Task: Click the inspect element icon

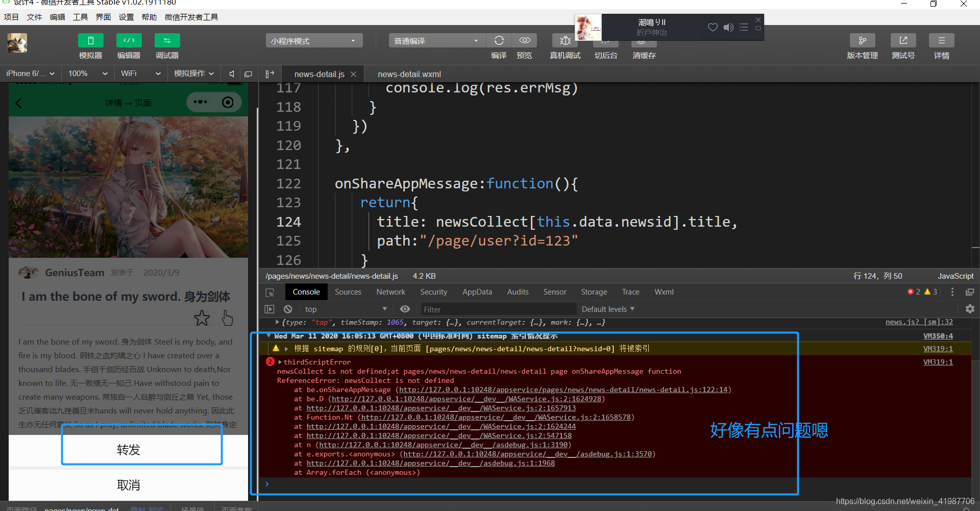Action: coord(270,293)
